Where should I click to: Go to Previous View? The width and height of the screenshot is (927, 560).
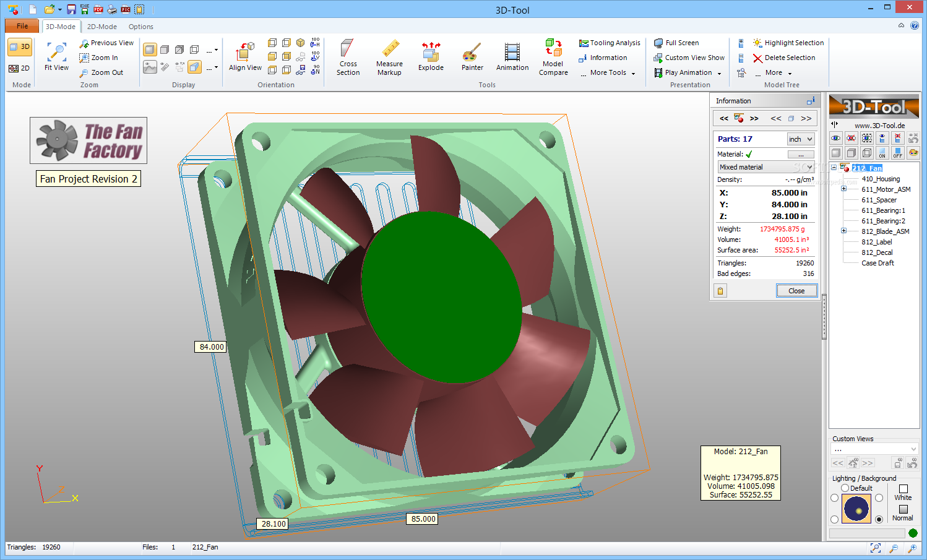106,43
